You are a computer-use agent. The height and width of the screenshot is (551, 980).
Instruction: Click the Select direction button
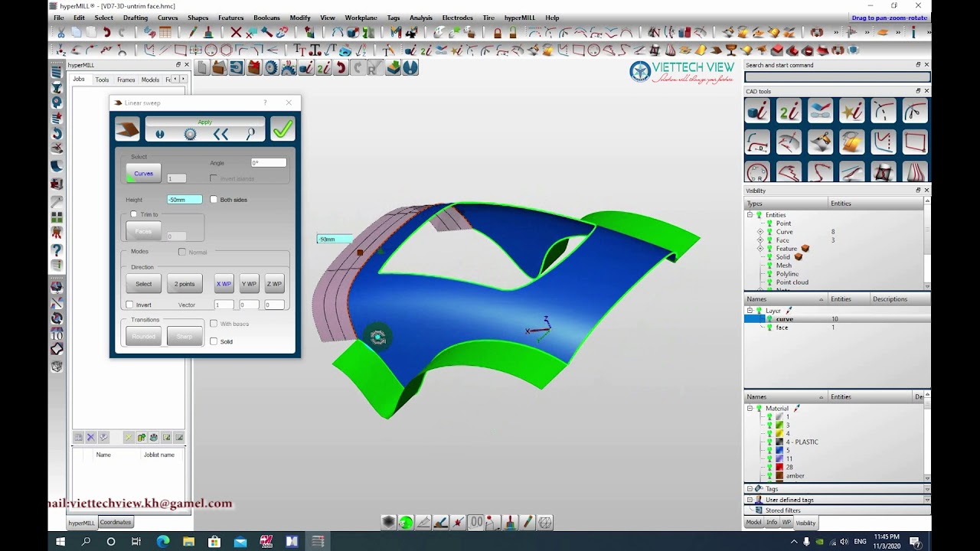144,284
